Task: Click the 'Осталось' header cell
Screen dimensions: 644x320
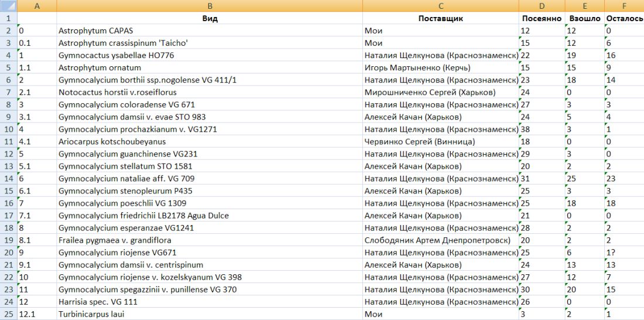Action: point(624,18)
